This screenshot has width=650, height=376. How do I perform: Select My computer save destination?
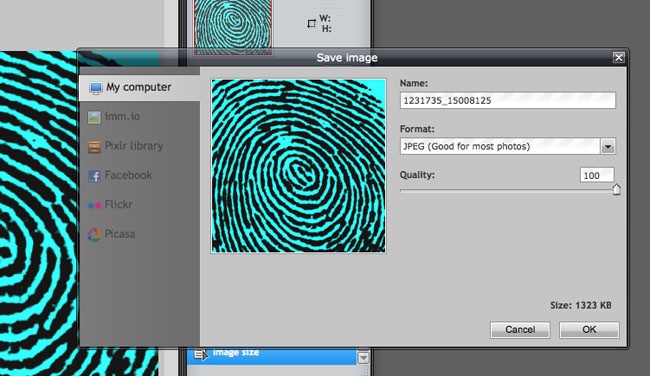[x=139, y=87]
